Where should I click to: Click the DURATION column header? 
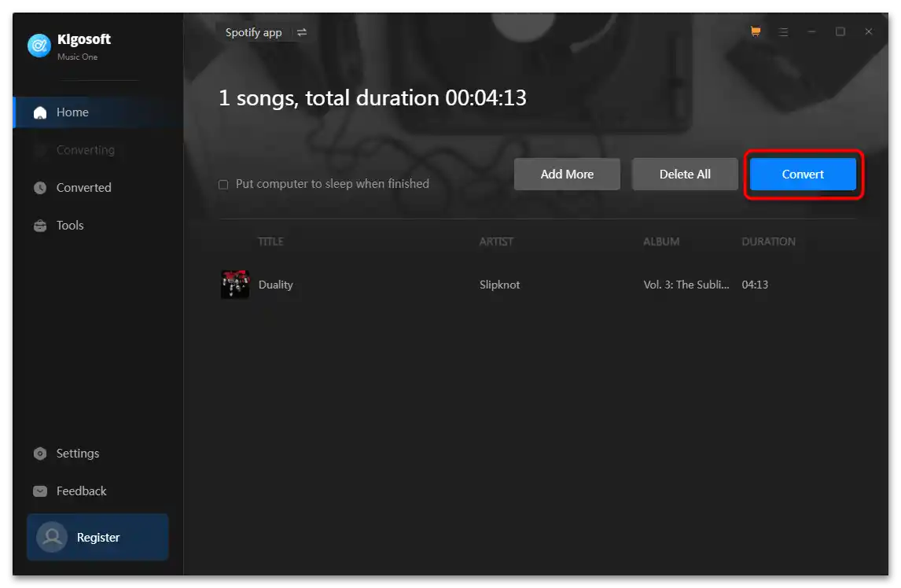pyautogui.click(x=768, y=241)
